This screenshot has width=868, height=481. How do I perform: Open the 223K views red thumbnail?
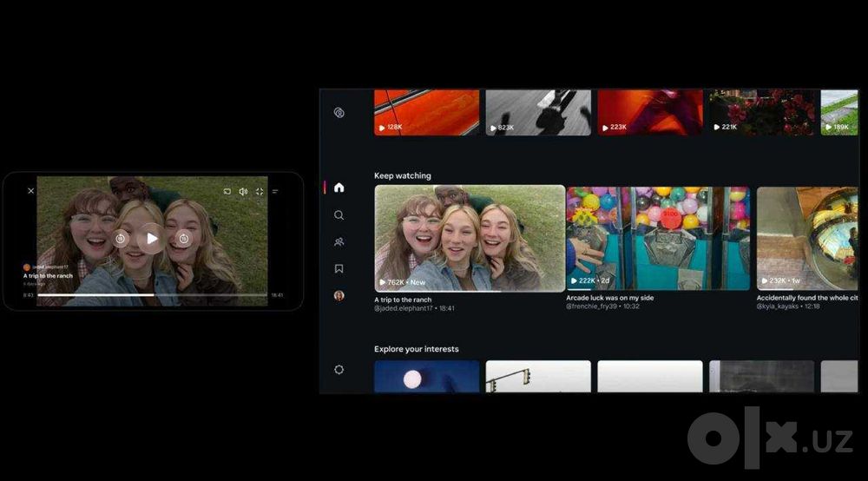[x=650, y=112]
